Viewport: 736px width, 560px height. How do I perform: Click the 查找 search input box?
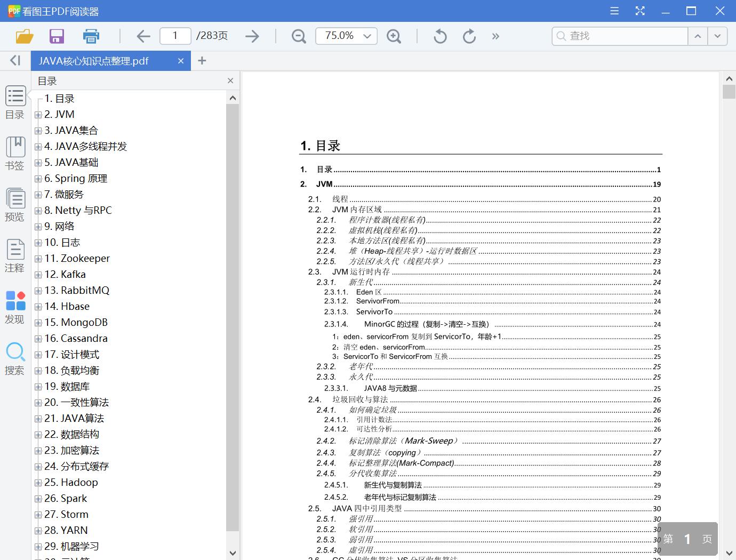[x=620, y=36]
